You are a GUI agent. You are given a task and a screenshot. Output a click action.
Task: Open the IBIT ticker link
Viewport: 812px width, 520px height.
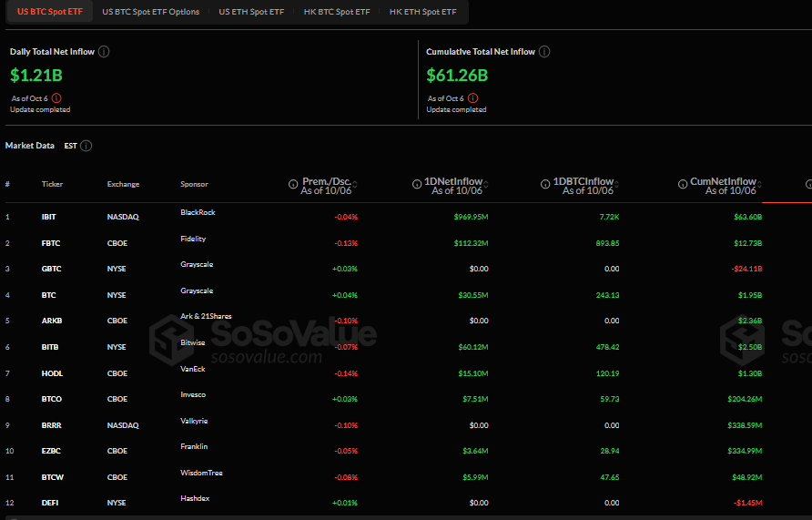point(49,218)
